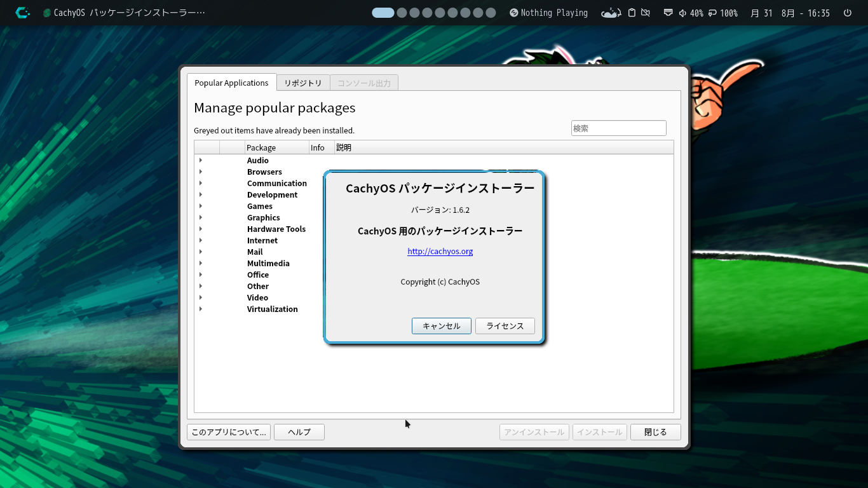Viewport: 868px width, 488px height.
Task: Click the date and time 16:35 clock
Action: click(790, 13)
